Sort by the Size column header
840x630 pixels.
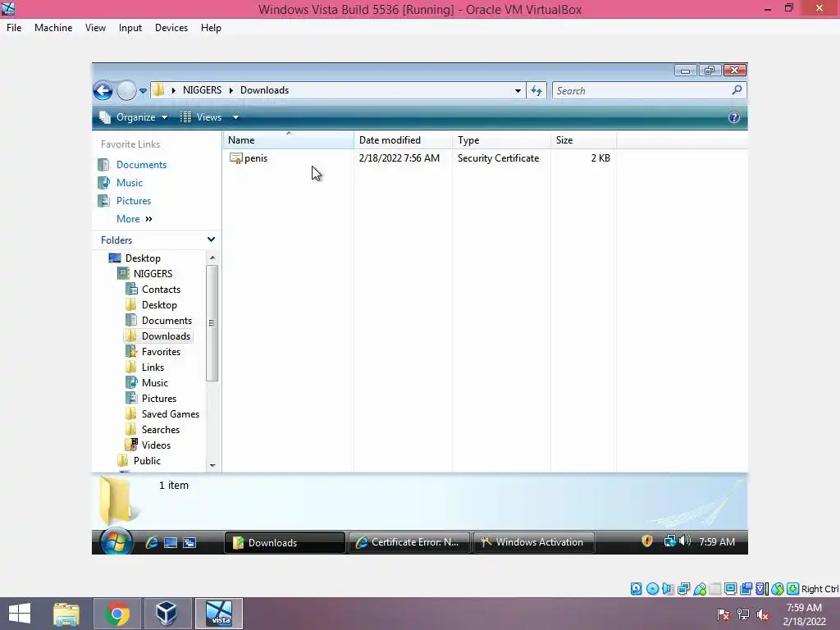(x=583, y=139)
